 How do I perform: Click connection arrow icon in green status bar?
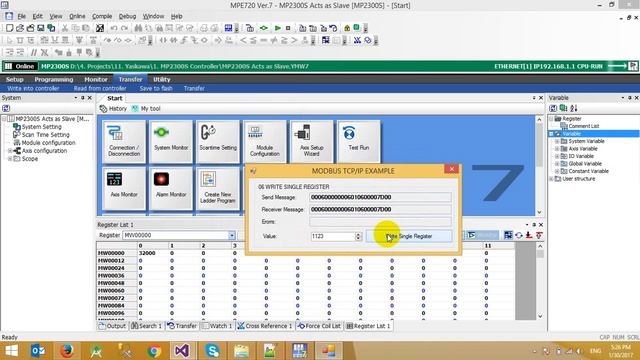coord(618,66)
